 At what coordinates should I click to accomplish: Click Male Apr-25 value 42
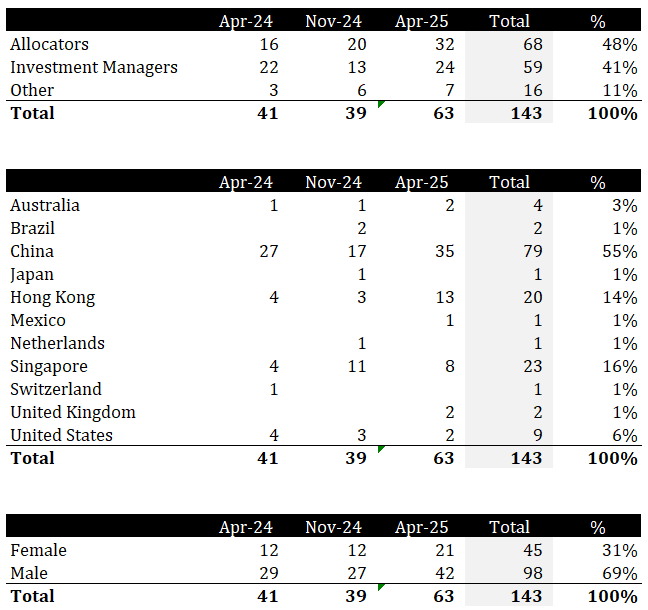(x=445, y=573)
